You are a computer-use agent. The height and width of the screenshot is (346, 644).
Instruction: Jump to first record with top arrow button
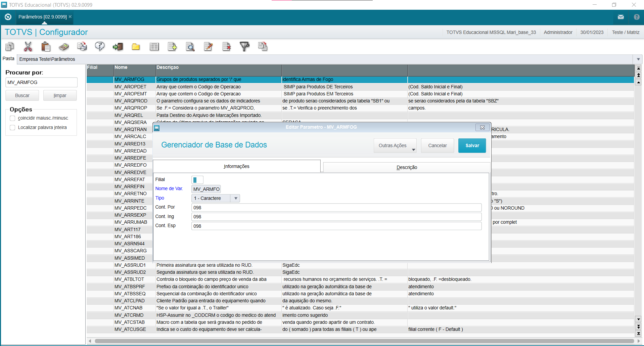639,68
